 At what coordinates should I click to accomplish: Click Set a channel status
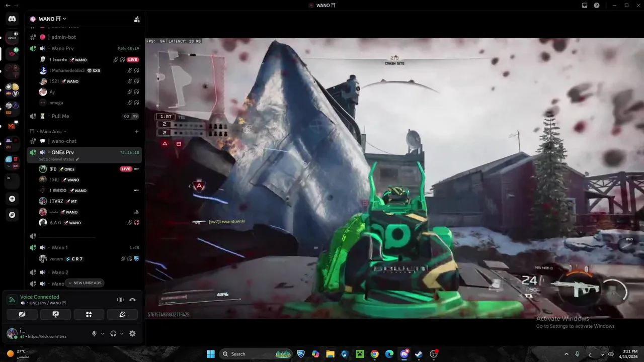[59, 159]
